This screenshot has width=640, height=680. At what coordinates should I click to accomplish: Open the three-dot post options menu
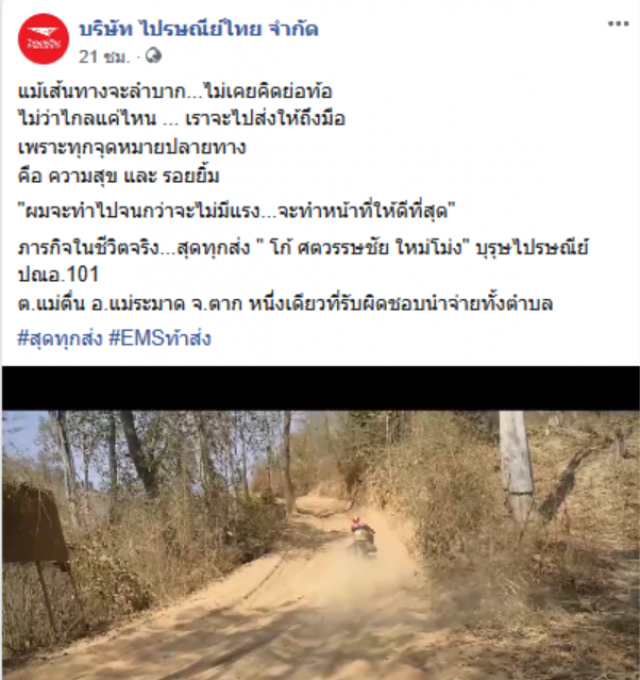tap(618, 24)
